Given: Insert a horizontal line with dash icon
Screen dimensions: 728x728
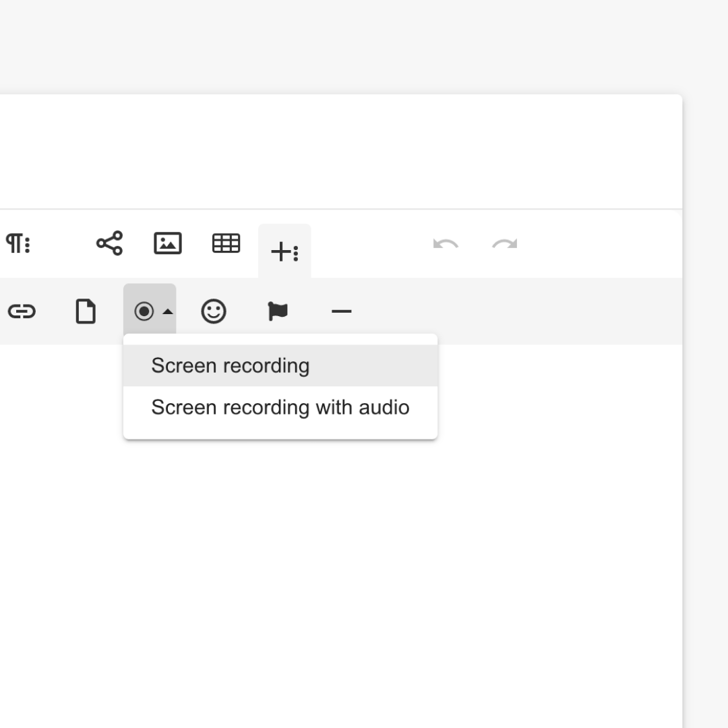Looking at the screenshot, I should [342, 311].
